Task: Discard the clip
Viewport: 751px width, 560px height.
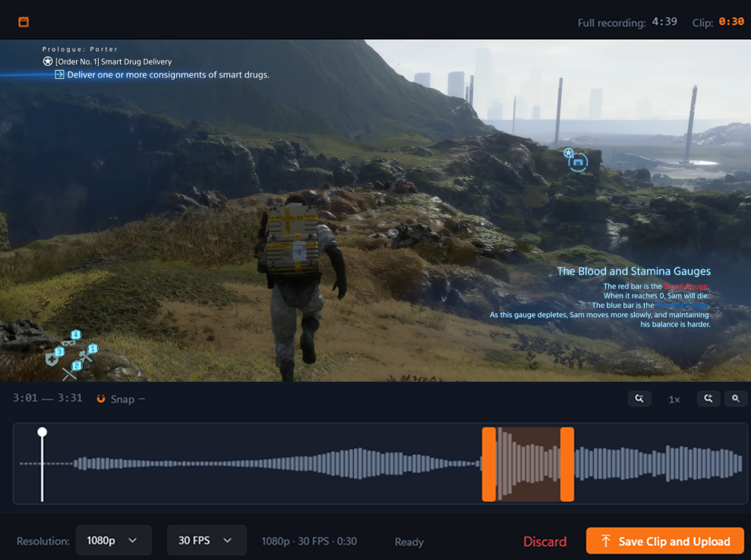Action: coord(544,542)
